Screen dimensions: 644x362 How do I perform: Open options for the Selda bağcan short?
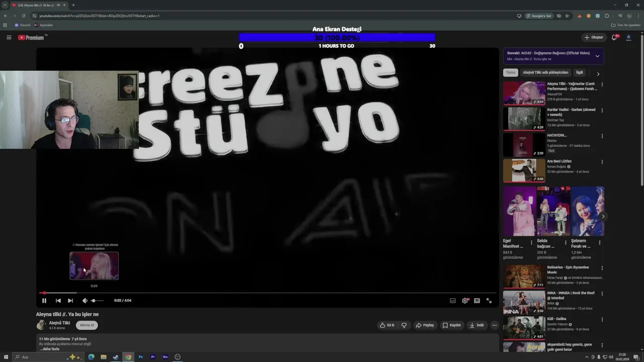pos(566,242)
